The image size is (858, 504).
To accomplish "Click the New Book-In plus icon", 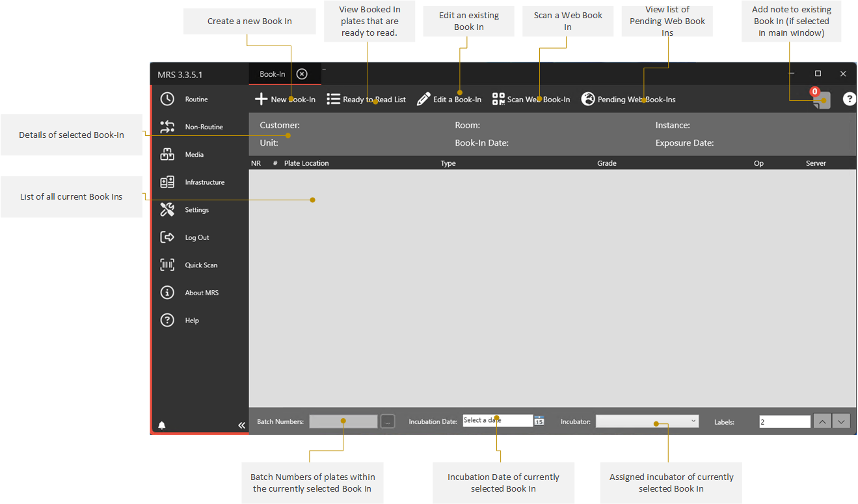I will tap(261, 99).
